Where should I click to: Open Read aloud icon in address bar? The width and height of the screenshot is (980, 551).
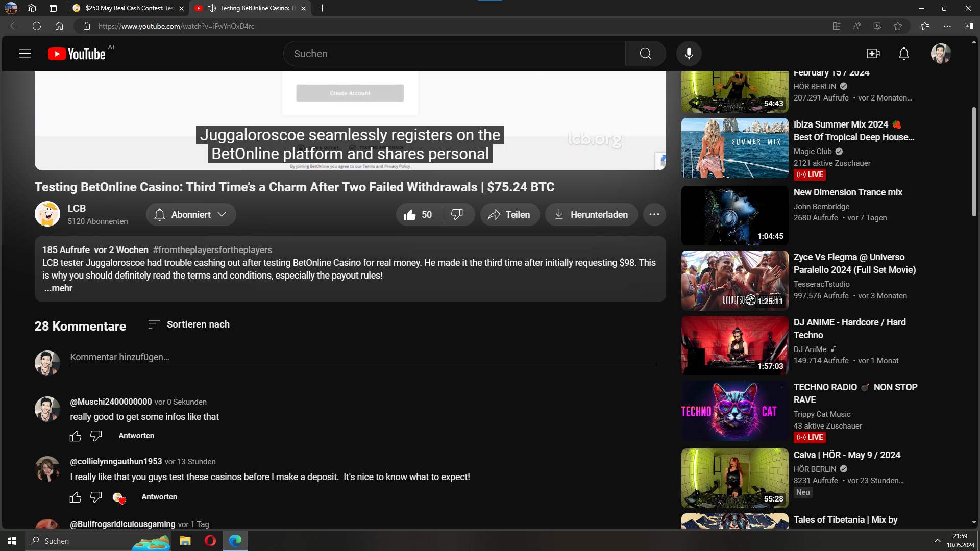coord(857,26)
